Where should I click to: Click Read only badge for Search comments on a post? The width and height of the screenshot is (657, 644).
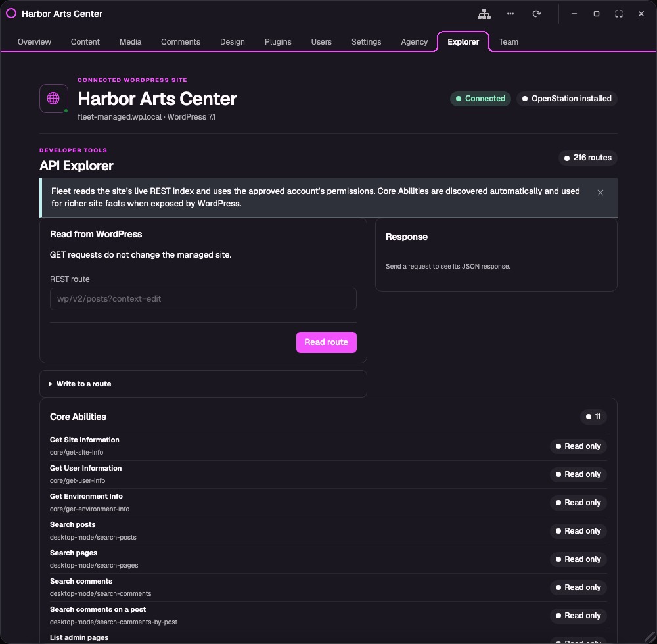(x=578, y=616)
